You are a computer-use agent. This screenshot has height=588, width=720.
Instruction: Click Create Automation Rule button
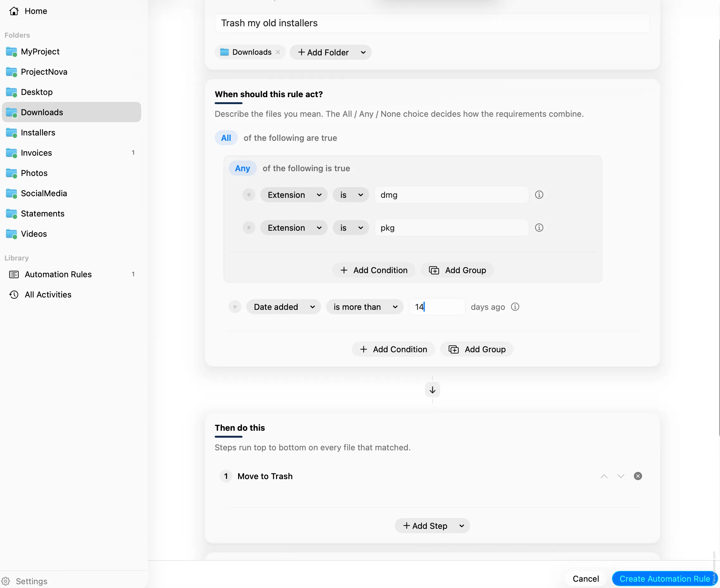click(x=665, y=579)
